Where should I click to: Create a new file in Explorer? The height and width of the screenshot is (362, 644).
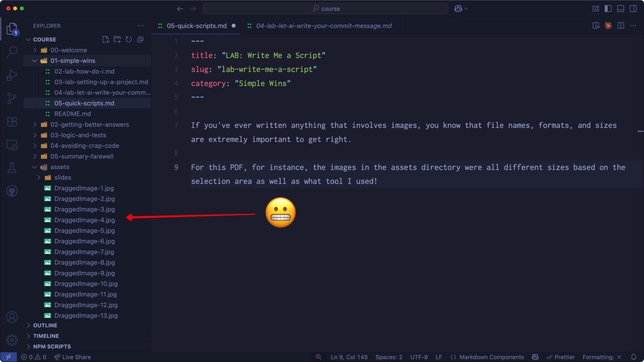(105, 40)
